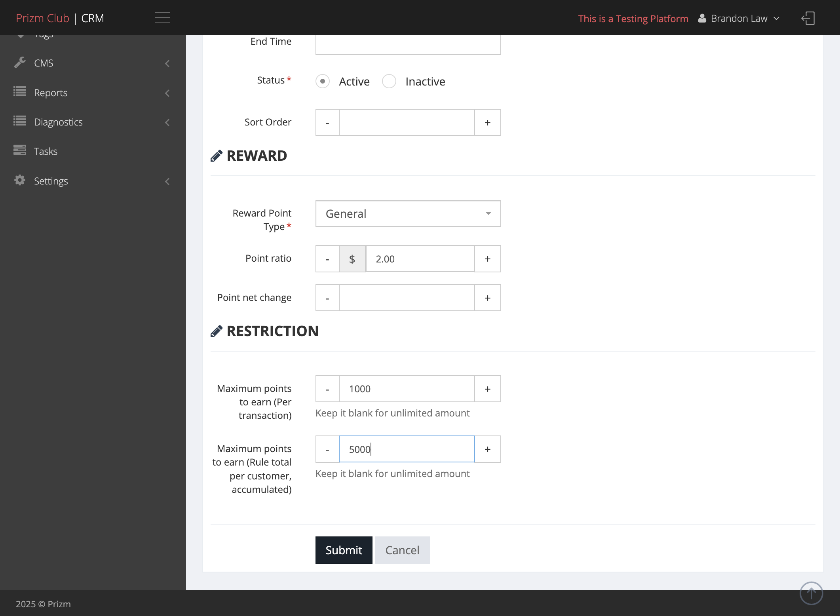Click the Tasks server icon
Screen dimensions: 840x616
pyautogui.click(x=20, y=150)
